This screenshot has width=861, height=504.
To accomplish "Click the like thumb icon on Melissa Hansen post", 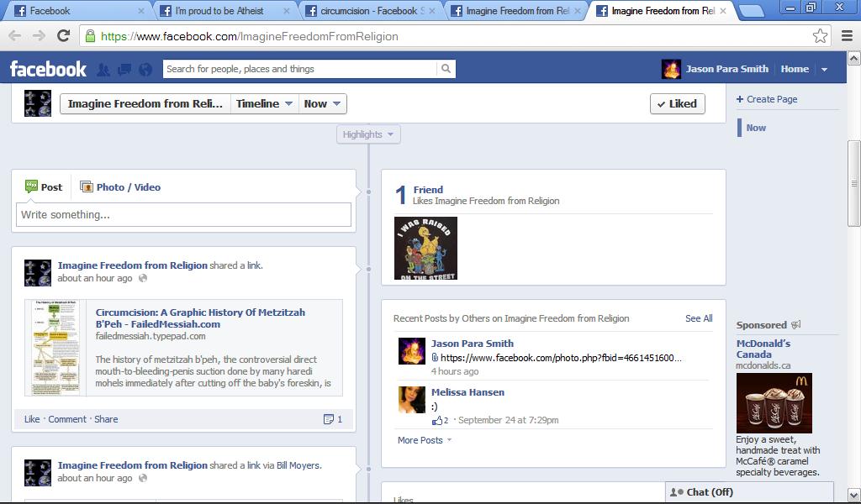I will [437, 421].
